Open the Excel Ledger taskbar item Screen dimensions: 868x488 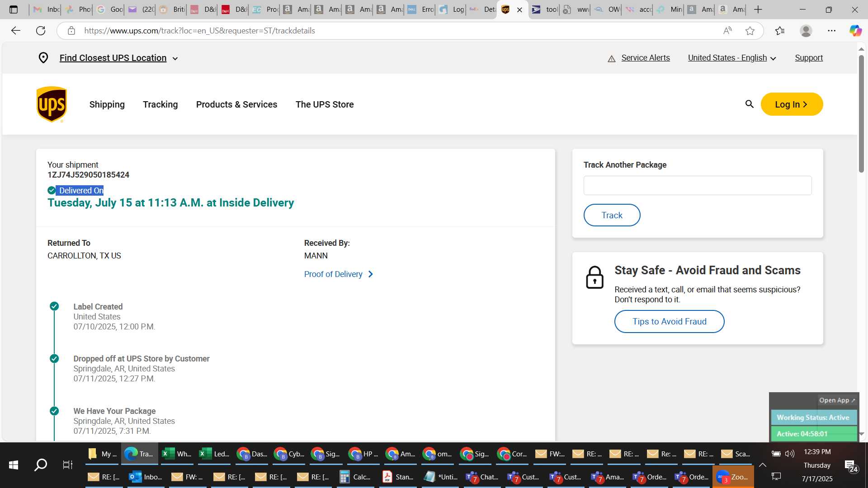214,454
